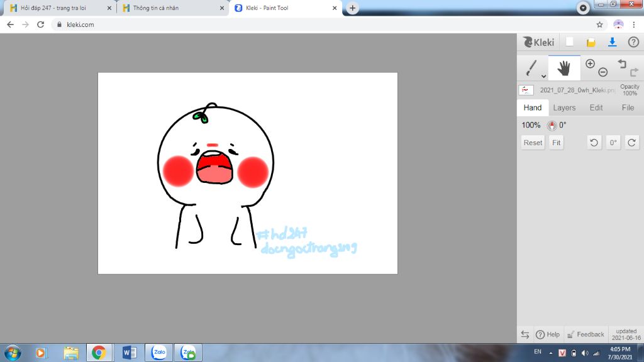Open Word from the taskbar
This screenshot has width=644, height=362.
[x=130, y=353]
